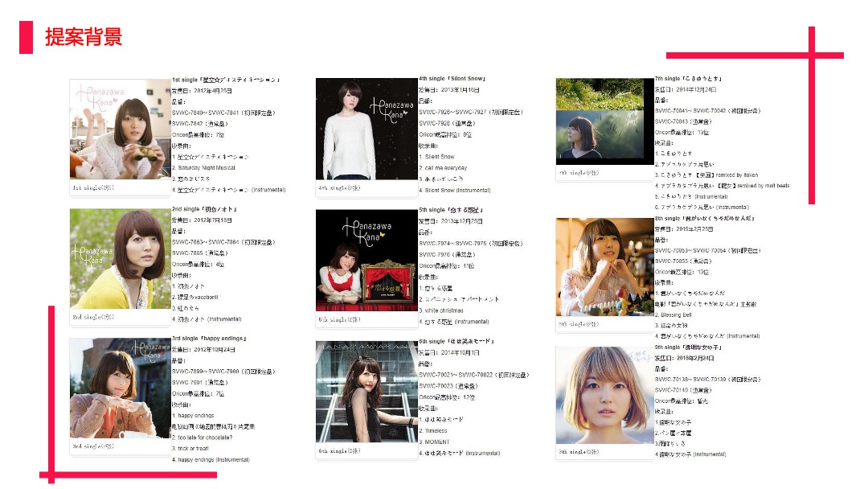Click the "Saturday Night Musical" track line
This screenshot has width=868, height=489.
203,168
